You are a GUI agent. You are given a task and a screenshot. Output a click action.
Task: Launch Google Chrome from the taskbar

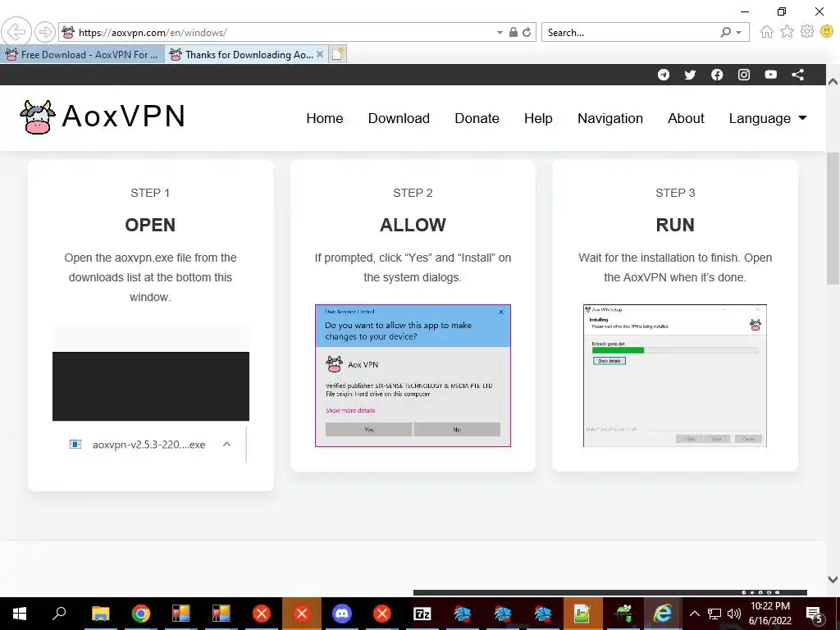[x=140, y=614]
